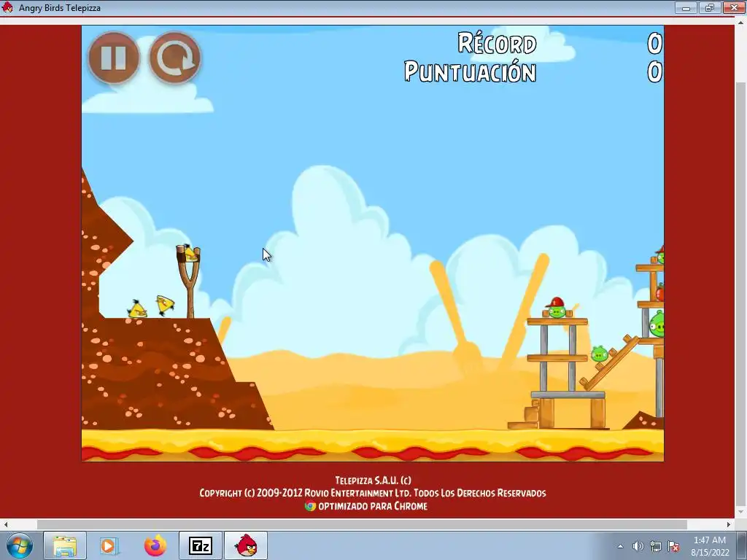Click the leftmost waiting yellow bird
Image resolution: width=747 pixels, height=560 pixels.
click(138, 309)
